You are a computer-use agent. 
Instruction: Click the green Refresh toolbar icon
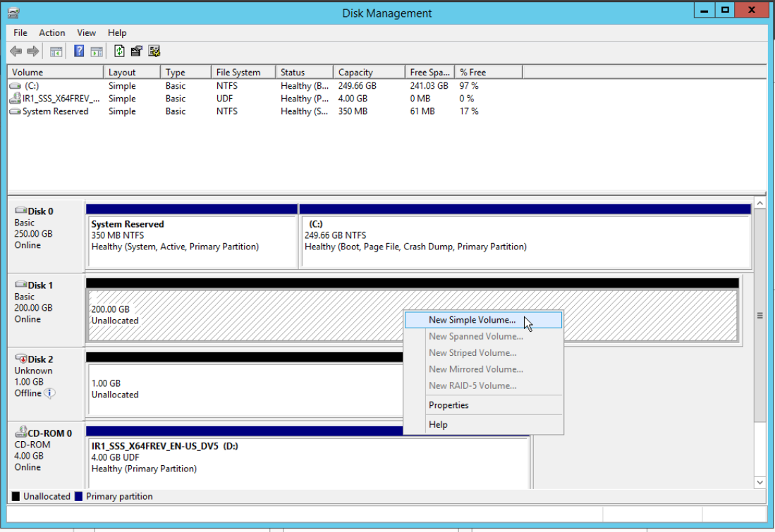(119, 51)
